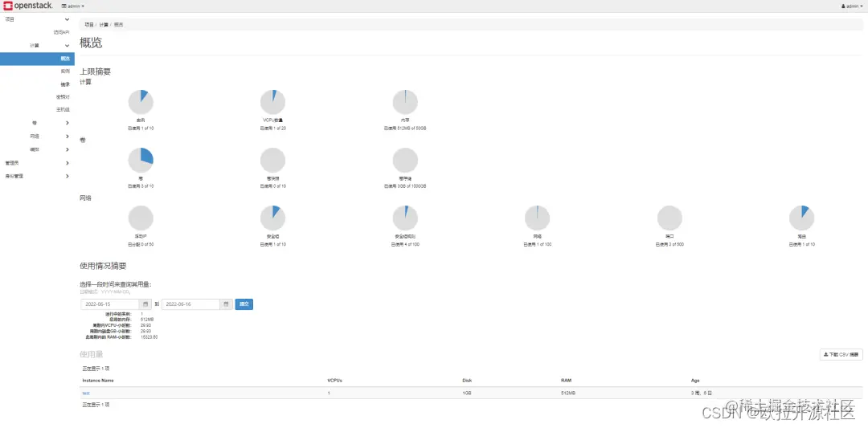The width and height of the screenshot is (868, 428).
Task: Open 密钥对 in the sidebar
Action: tap(63, 97)
